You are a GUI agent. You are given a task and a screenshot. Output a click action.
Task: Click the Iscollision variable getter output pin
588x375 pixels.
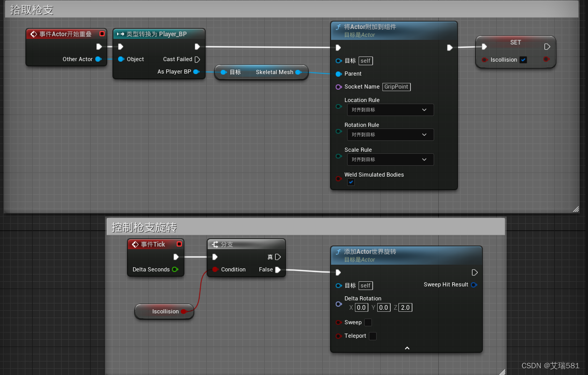click(x=184, y=312)
